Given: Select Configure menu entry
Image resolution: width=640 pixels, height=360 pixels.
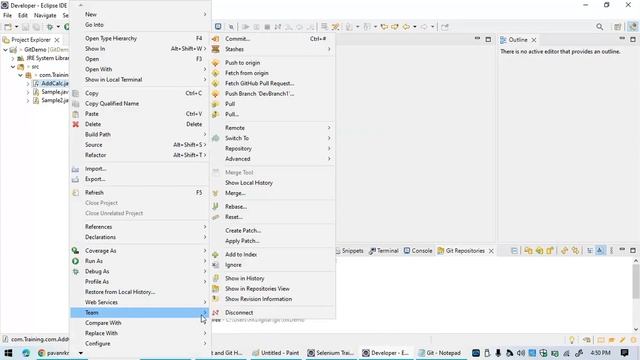Looking at the screenshot, I should click(140, 344).
